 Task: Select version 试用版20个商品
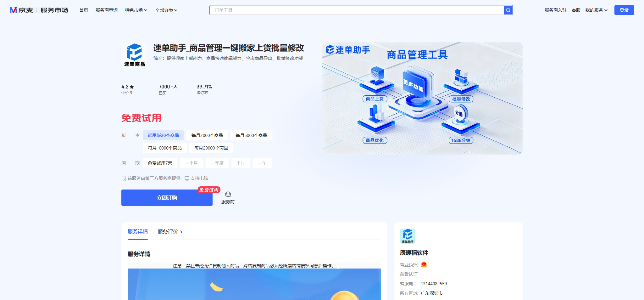[163, 135]
